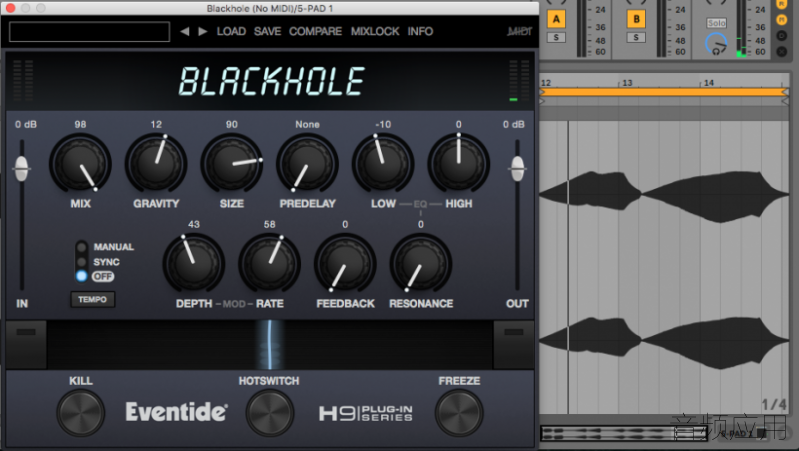Go to previous preset with left arrow
Image resolution: width=799 pixels, height=451 pixels.
click(x=184, y=32)
